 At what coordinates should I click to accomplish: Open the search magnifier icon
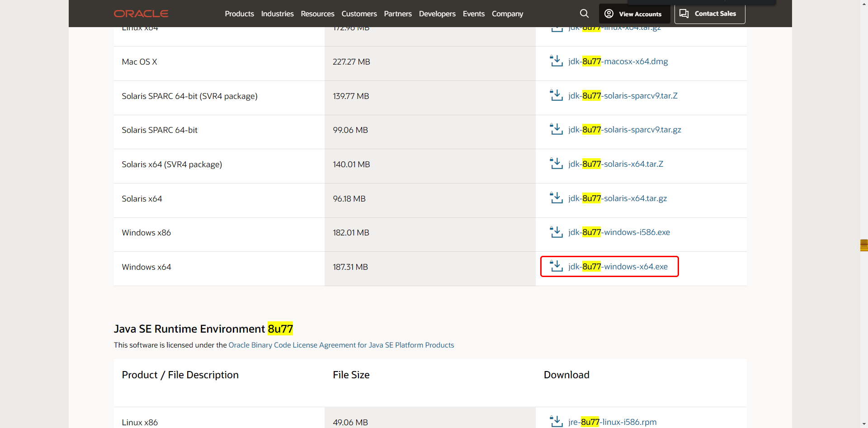coord(584,14)
